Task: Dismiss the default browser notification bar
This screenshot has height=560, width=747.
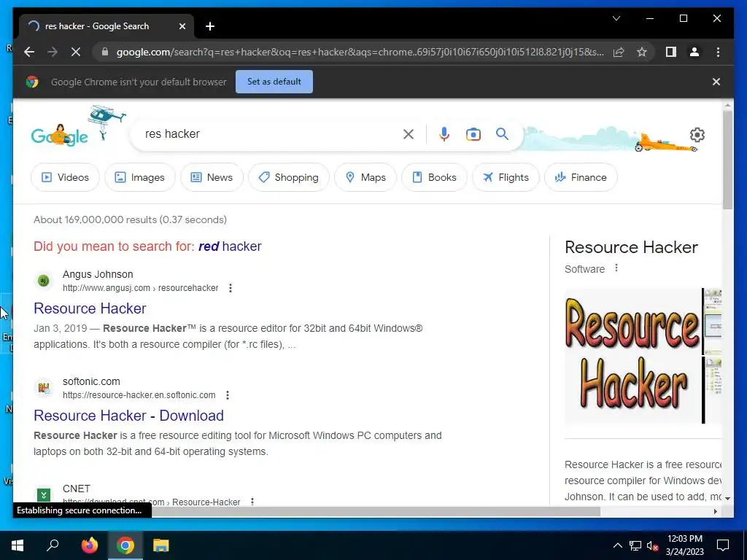Action: (716, 82)
